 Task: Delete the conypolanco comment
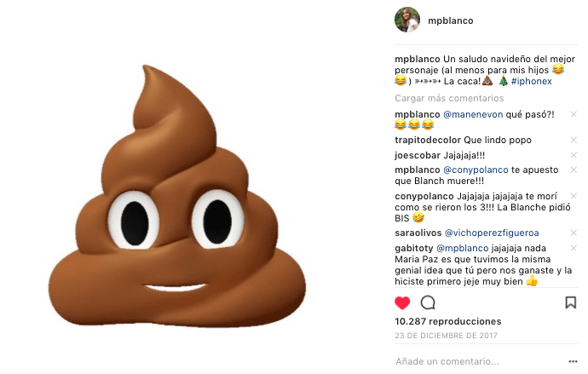click(574, 196)
